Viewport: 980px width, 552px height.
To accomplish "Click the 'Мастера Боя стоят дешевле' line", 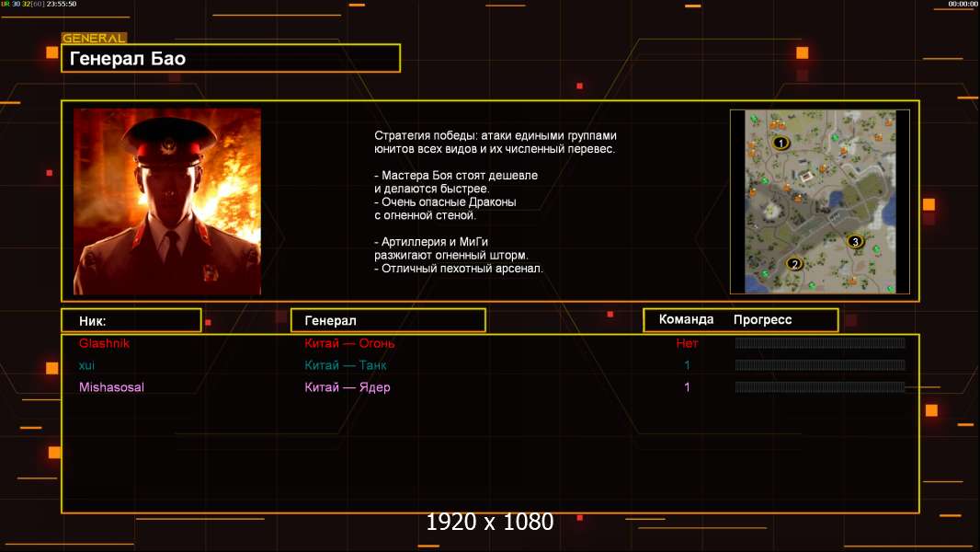I will (456, 176).
